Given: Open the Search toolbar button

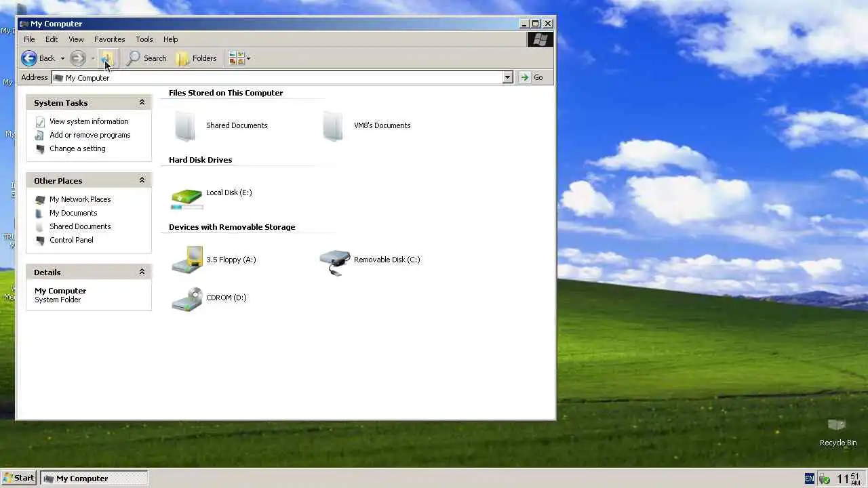Looking at the screenshot, I should pos(146,58).
